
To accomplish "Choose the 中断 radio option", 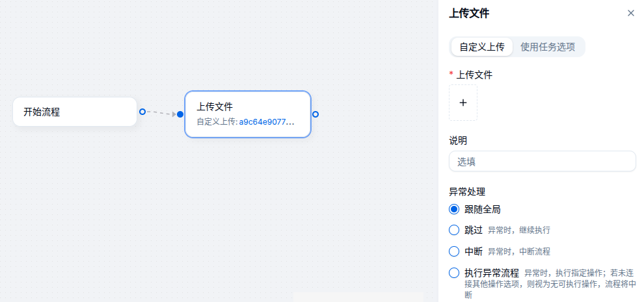I will click(x=454, y=251).
